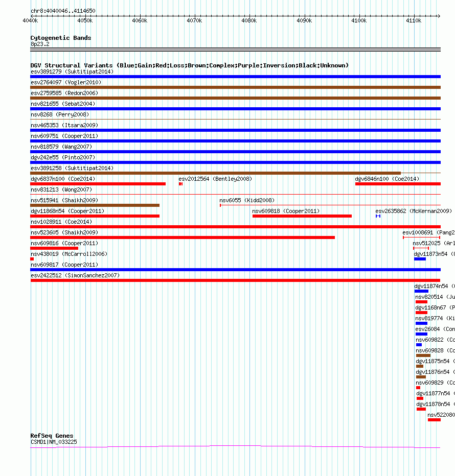Click nsv512025 thin red span
The height and width of the screenshot is (476, 455).
coord(421,248)
